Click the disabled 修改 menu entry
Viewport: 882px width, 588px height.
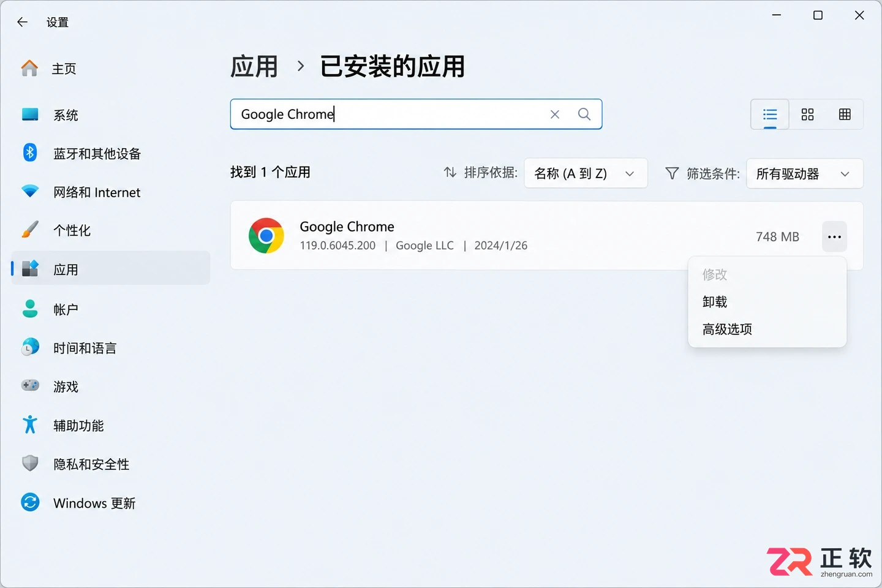(x=767, y=274)
